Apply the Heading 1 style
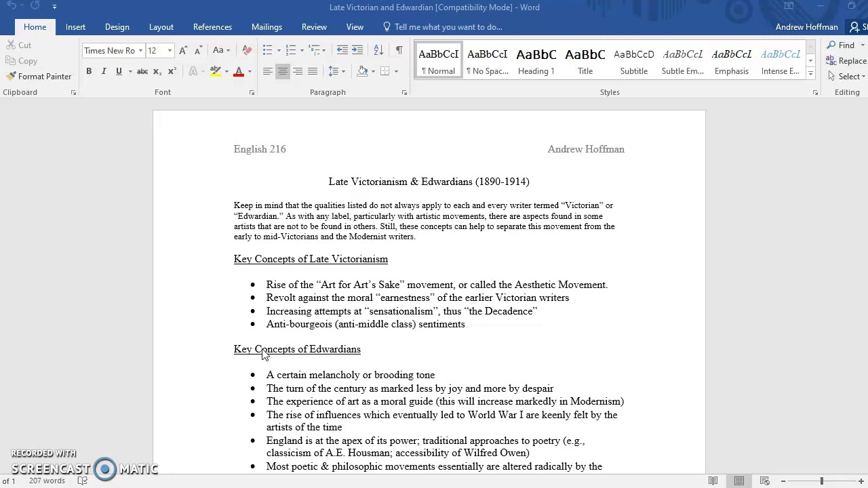Viewport: 868px width, 488px height. (536, 61)
